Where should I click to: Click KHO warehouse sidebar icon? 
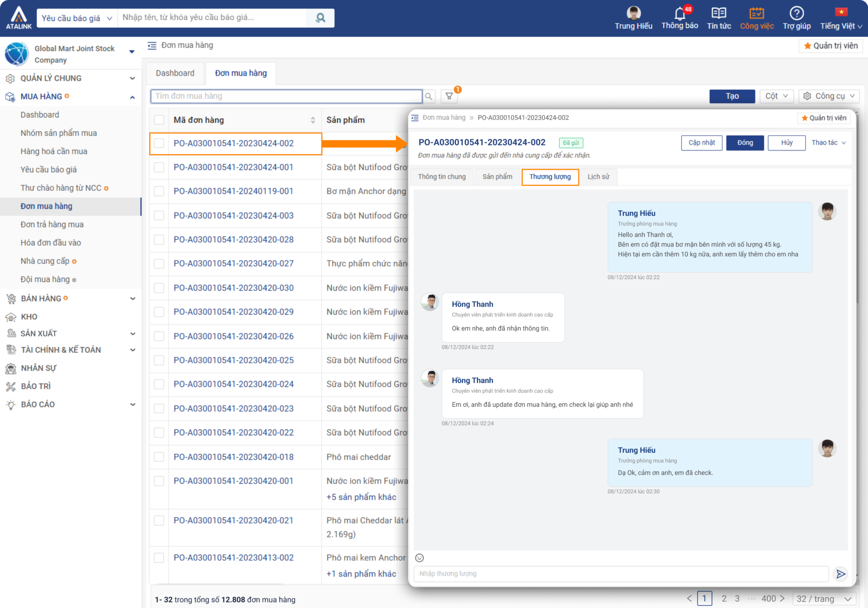click(x=10, y=317)
